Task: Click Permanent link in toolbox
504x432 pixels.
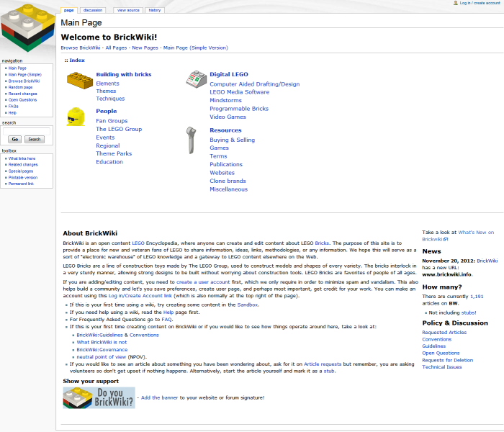Action: click(21, 184)
